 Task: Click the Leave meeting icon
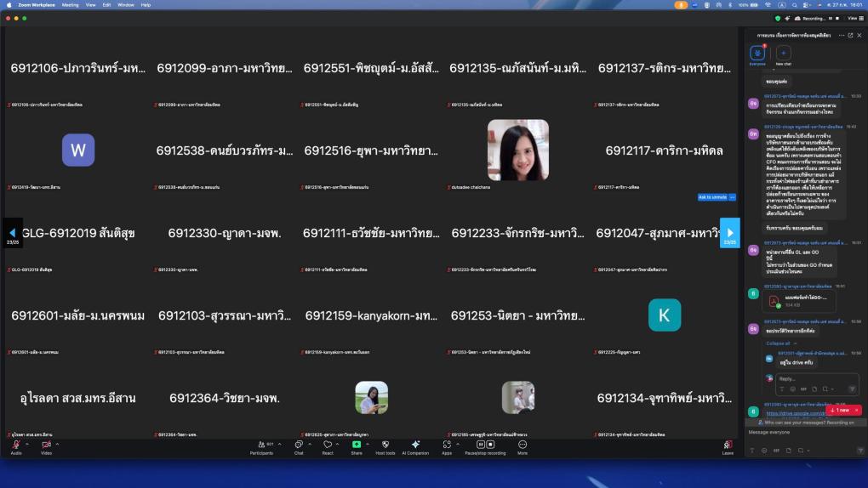(x=728, y=445)
